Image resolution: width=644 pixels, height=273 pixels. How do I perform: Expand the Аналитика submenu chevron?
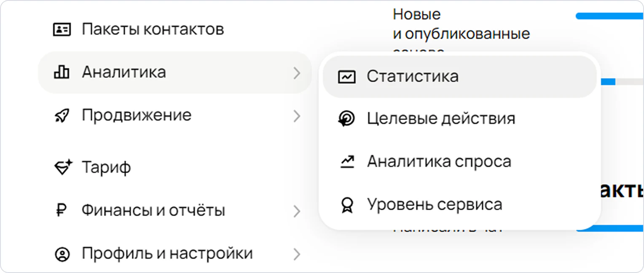click(x=297, y=73)
